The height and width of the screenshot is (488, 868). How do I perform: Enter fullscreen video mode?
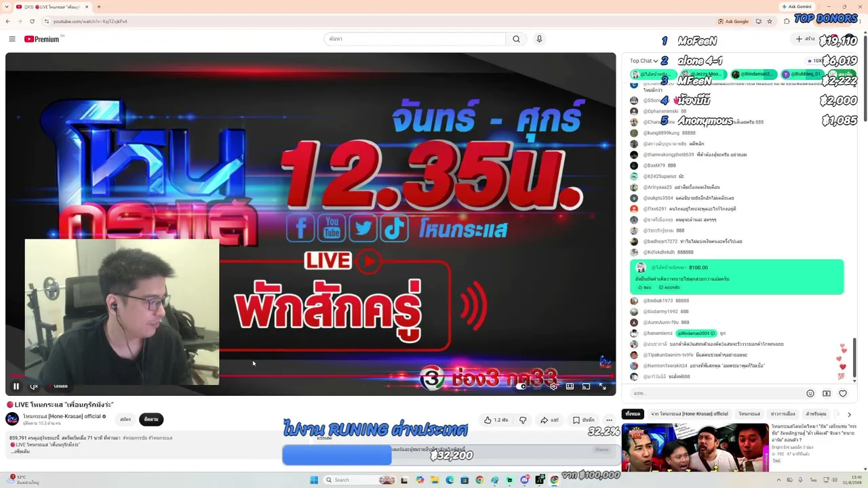pyautogui.click(x=602, y=386)
